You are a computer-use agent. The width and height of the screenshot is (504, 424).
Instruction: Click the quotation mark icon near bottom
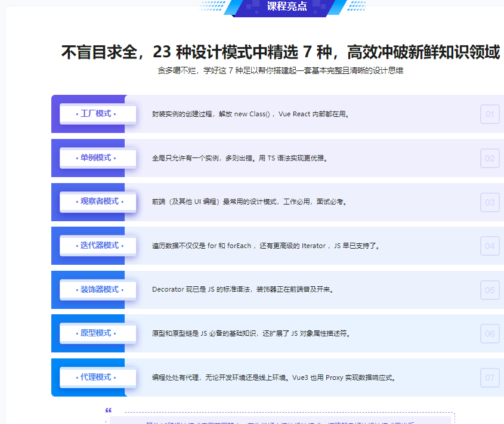tap(108, 411)
